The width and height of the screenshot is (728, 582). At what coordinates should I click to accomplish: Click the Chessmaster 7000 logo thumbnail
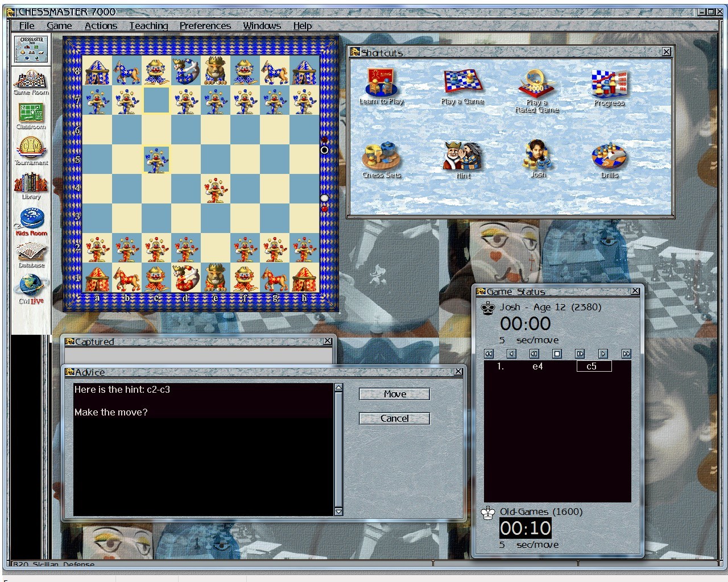point(31,49)
